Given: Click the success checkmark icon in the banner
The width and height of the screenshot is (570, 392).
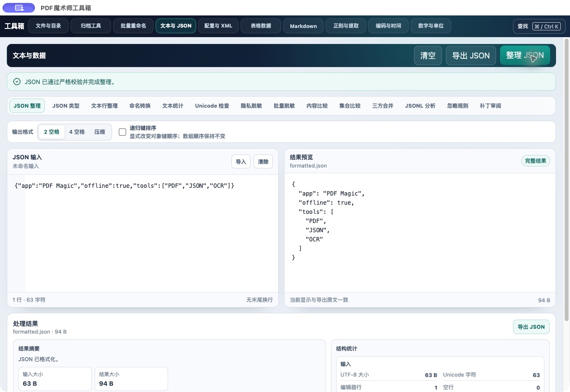Looking at the screenshot, I should (17, 82).
